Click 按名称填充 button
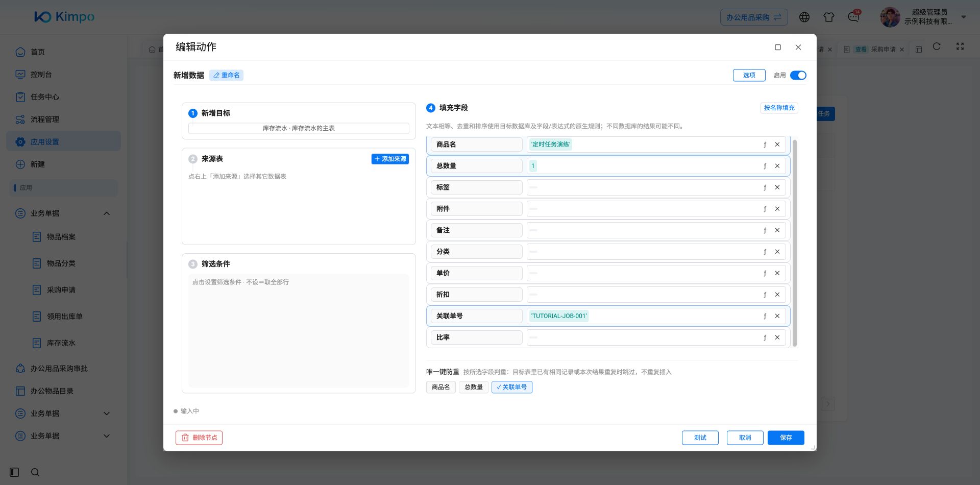The width and height of the screenshot is (980, 485). click(x=779, y=108)
